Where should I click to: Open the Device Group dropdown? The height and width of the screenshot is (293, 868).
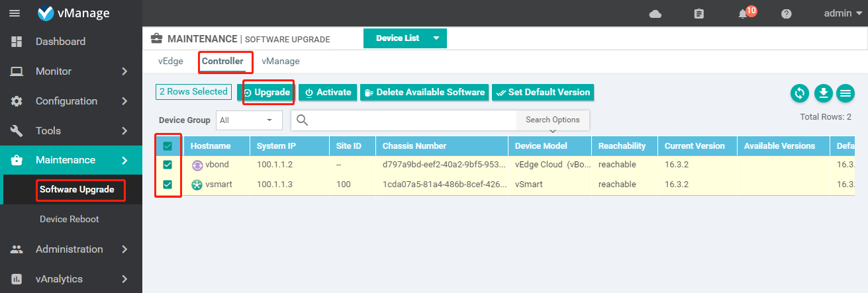pos(249,120)
